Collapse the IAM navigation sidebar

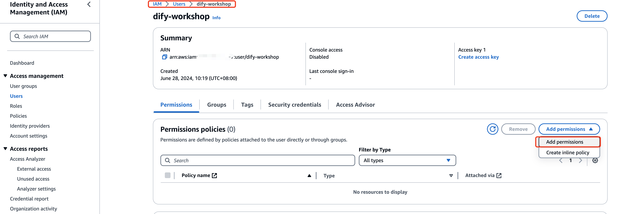89,4
